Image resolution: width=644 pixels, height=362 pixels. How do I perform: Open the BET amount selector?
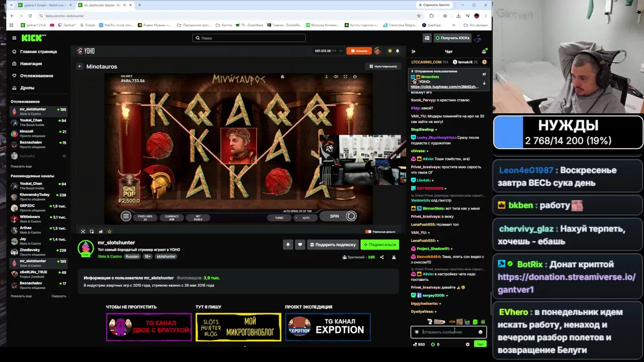pos(198,218)
